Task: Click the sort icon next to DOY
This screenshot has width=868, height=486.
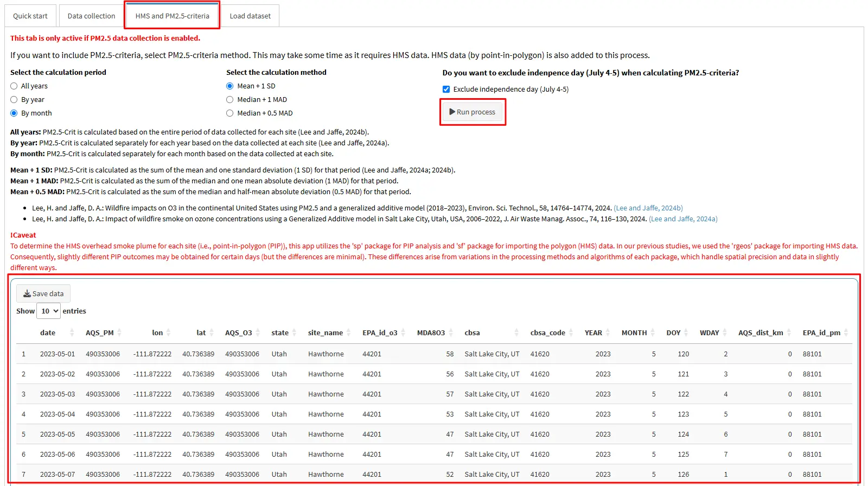Action: click(x=686, y=332)
